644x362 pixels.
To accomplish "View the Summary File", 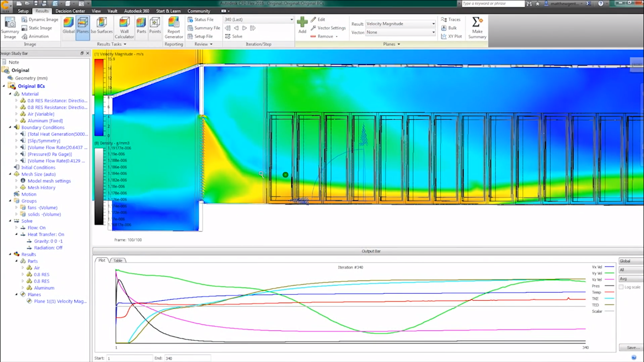I will pyautogui.click(x=204, y=28).
